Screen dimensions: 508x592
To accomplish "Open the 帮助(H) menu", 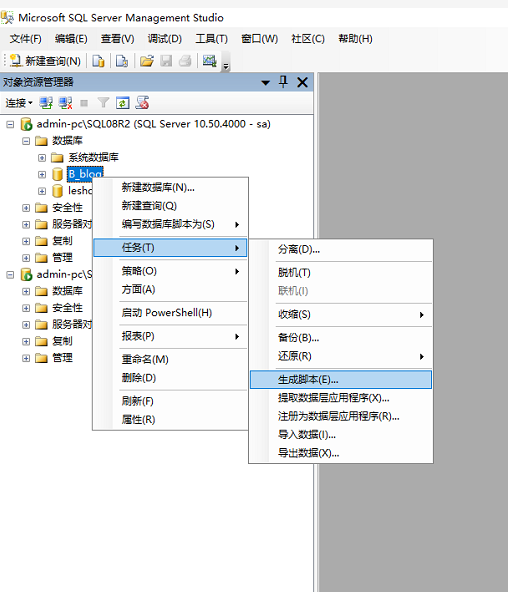I will [355, 39].
